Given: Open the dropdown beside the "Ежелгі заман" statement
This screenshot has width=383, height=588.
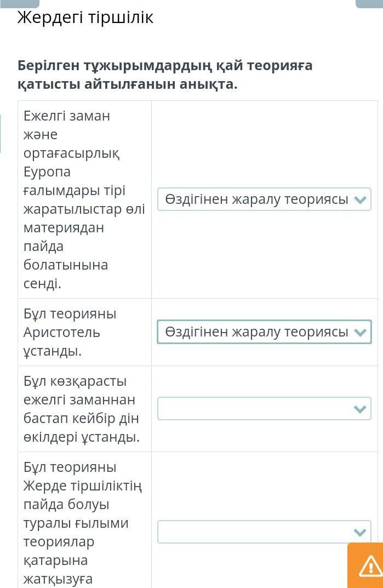Looking at the screenshot, I should pos(264,199).
